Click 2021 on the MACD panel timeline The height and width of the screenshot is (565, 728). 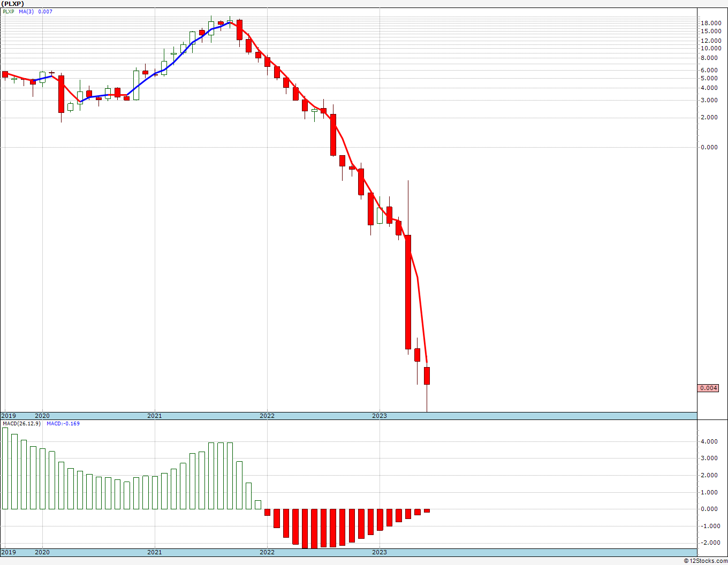[x=154, y=552]
